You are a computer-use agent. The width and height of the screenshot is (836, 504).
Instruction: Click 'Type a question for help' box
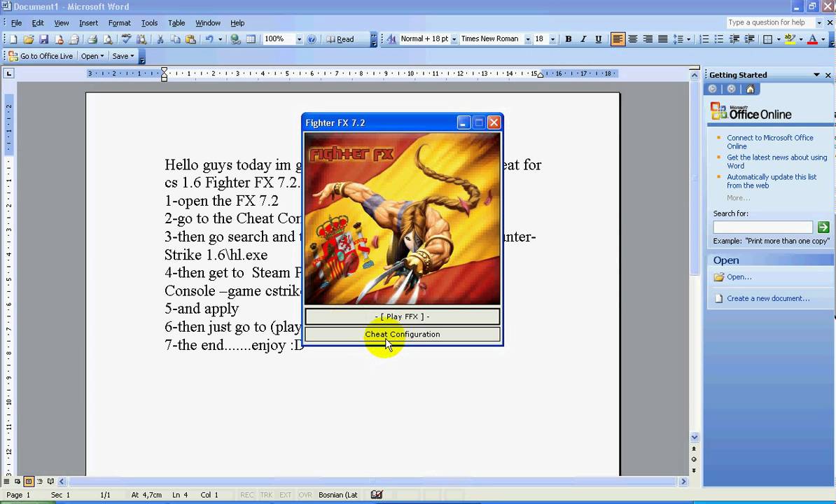coord(770,22)
